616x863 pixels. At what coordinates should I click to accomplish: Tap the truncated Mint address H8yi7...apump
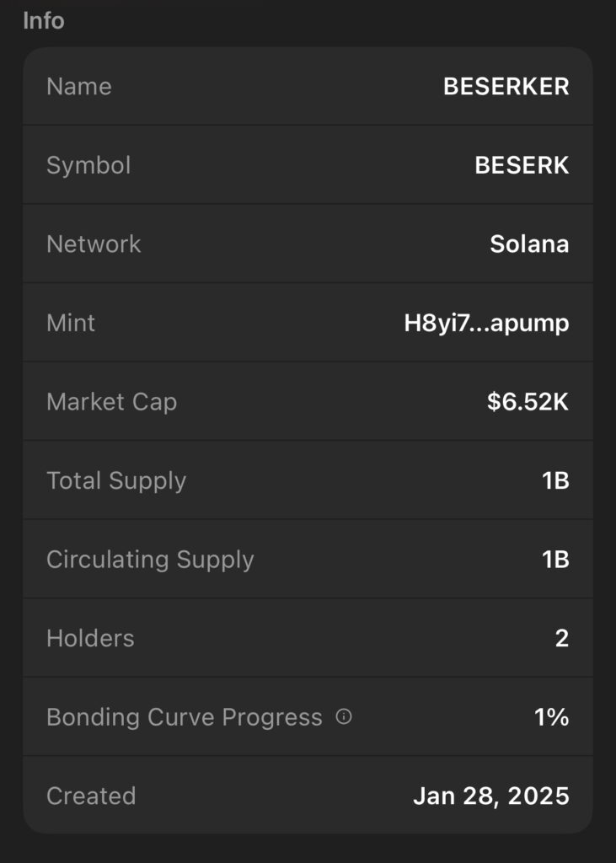[486, 324]
